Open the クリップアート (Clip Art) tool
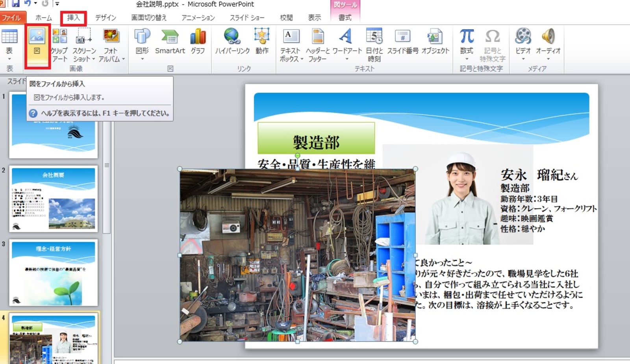 tap(59, 44)
